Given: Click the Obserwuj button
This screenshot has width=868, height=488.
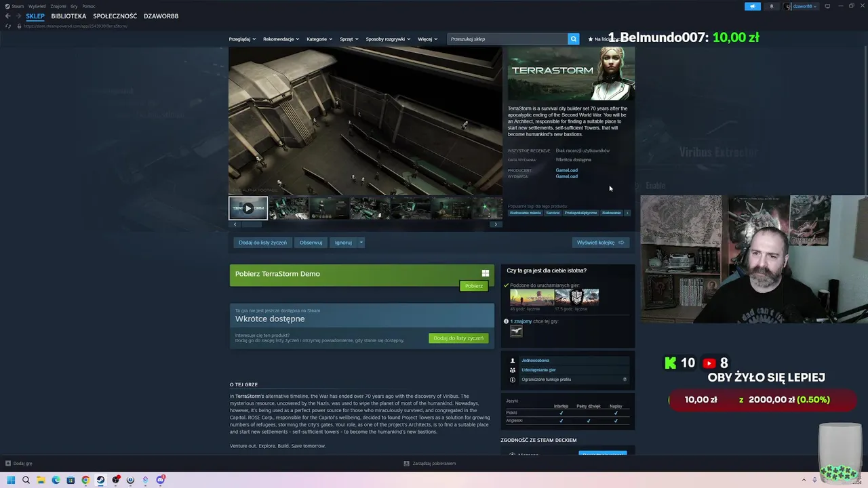Looking at the screenshot, I should pos(311,242).
